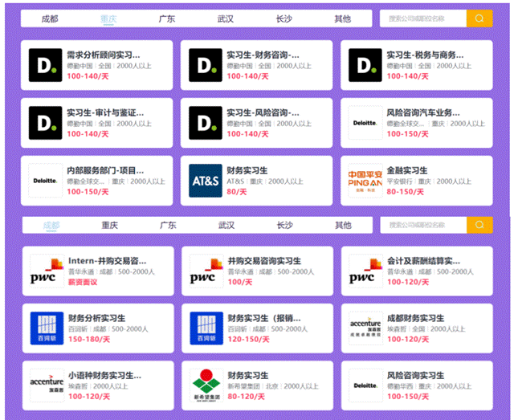Switch to 广东 tab in the 重庆-selected panel
The height and width of the screenshot is (420, 514).
(166, 18)
